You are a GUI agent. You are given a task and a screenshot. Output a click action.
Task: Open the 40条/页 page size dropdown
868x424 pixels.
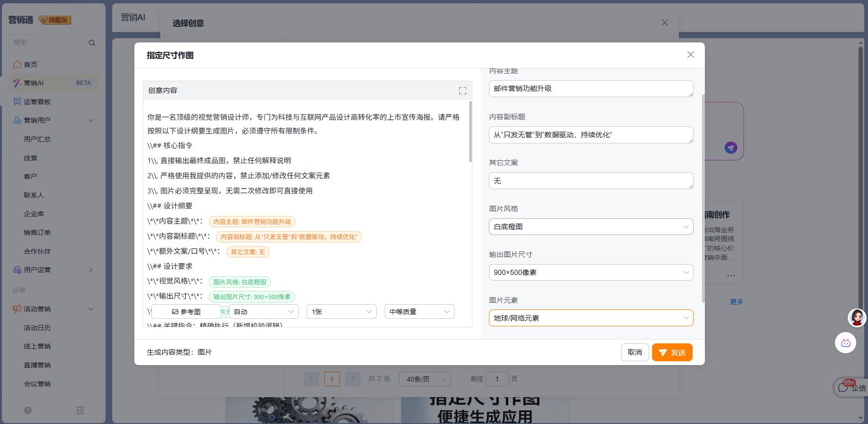pos(424,379)
